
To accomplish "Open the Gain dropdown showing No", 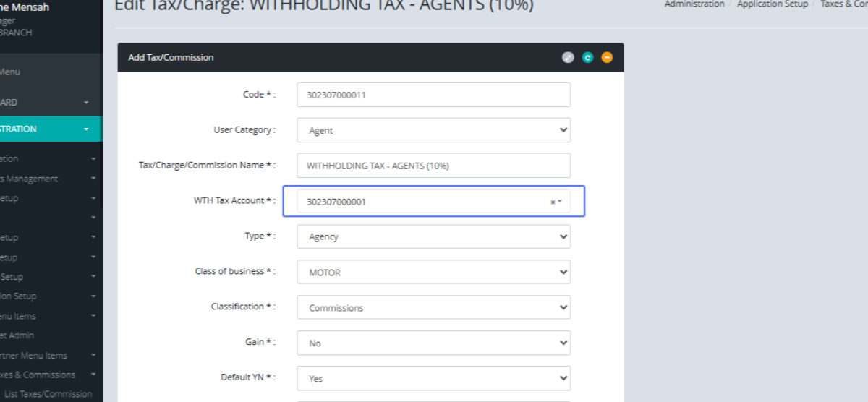I will tap(433, 343).
